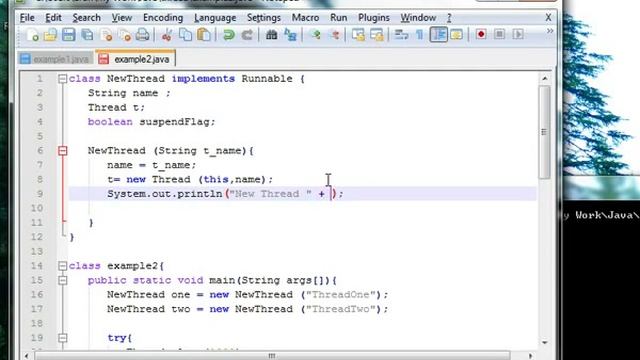
Task: Collapse the main method fold on line 15
Action: coord(62,280)
